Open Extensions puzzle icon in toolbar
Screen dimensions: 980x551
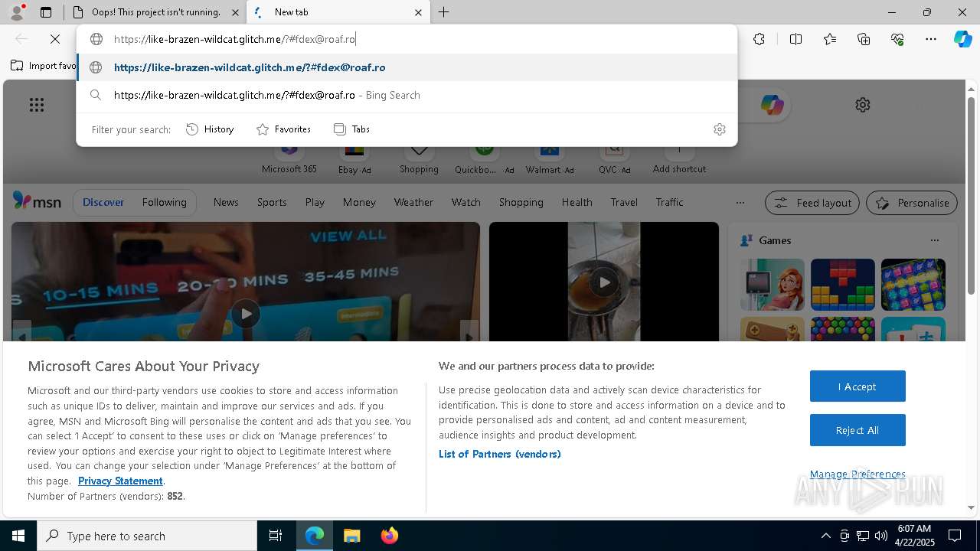click(x=759, y=39)
